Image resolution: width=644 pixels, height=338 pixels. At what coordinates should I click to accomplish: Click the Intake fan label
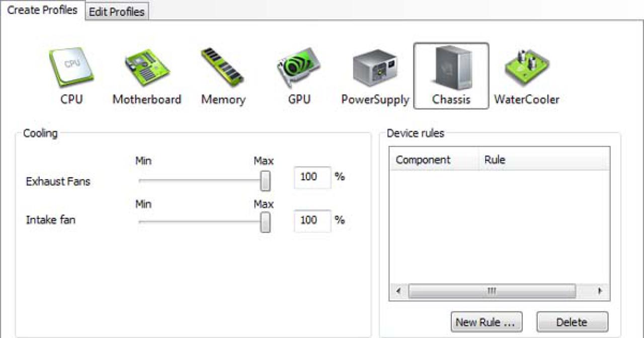coord(51,220)
